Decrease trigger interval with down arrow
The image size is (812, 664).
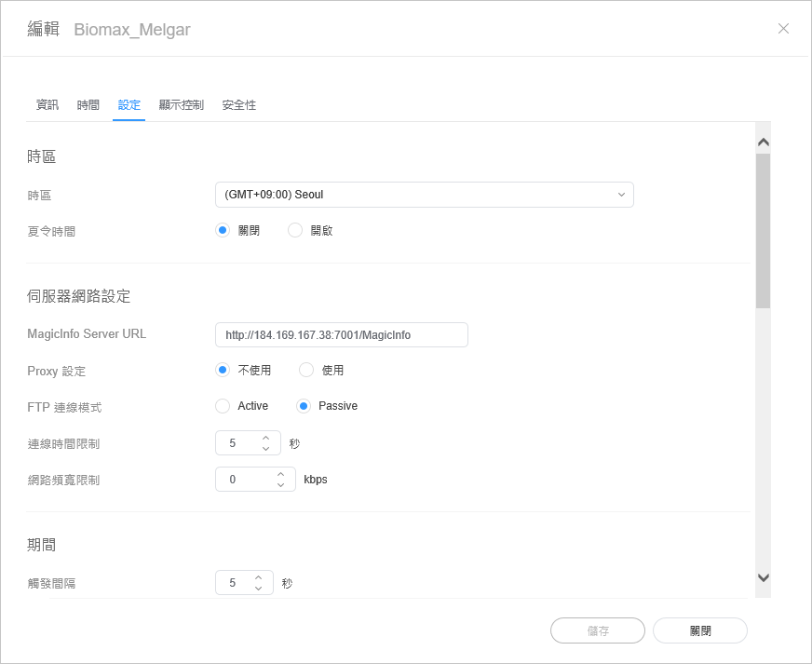coord(258,589)
